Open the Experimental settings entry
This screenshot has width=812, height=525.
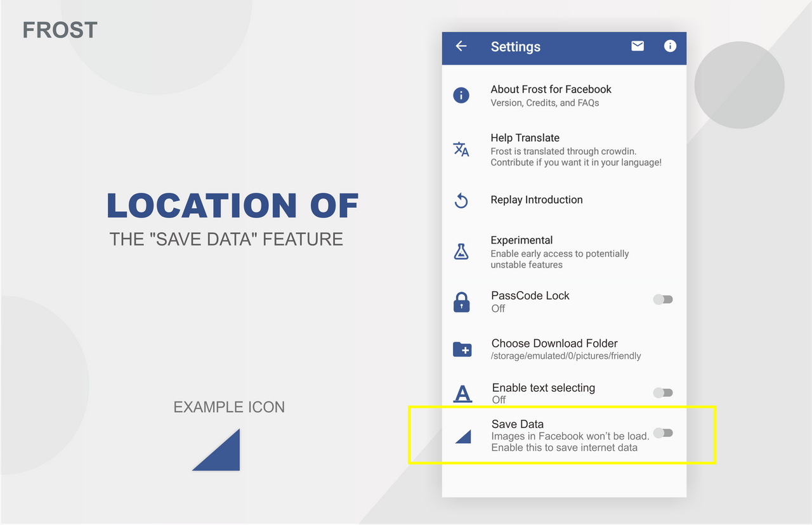pyautogui.click(x=564, y=252)
